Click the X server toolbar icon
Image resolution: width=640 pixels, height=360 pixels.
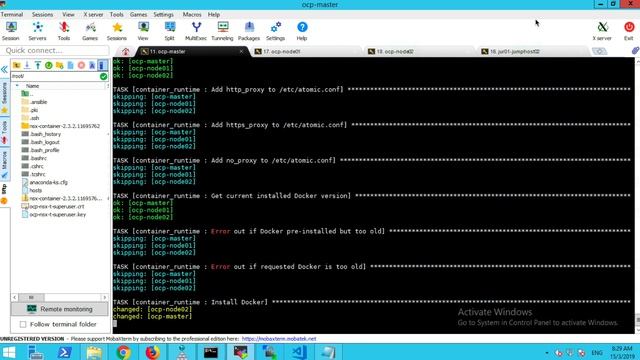pos(602,31)
